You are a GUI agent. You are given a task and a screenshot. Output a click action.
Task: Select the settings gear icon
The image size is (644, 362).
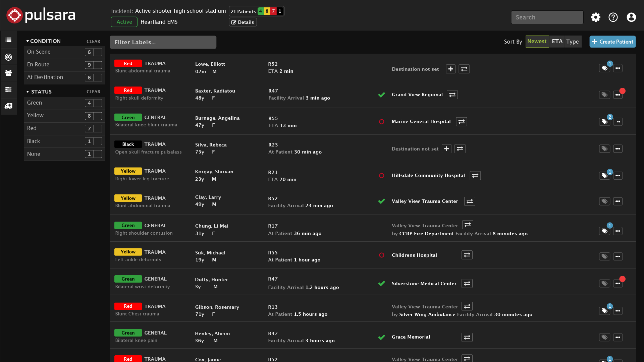[x=596, y=17]
